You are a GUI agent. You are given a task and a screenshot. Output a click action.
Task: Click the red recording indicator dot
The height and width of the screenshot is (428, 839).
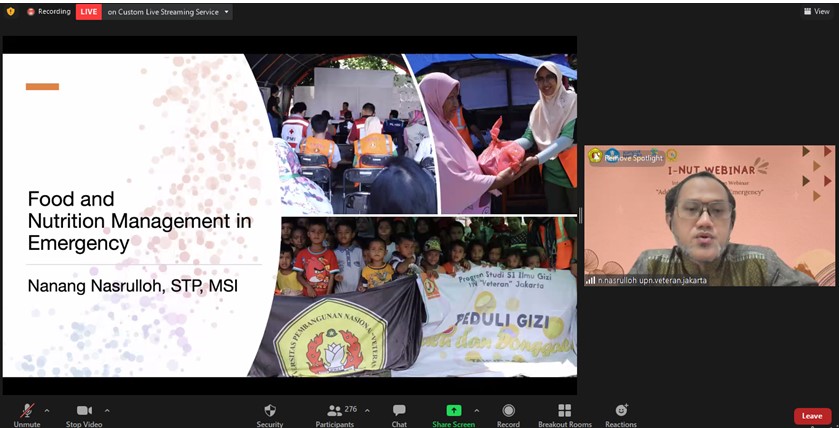[30, 12]
